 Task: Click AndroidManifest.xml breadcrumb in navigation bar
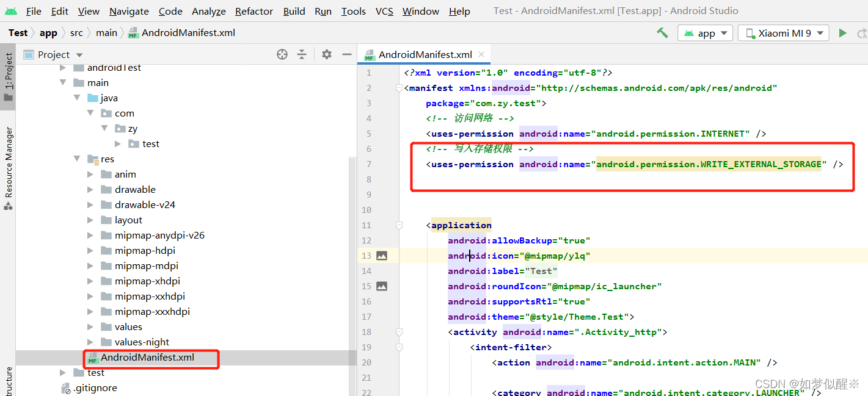click(181, 33)
